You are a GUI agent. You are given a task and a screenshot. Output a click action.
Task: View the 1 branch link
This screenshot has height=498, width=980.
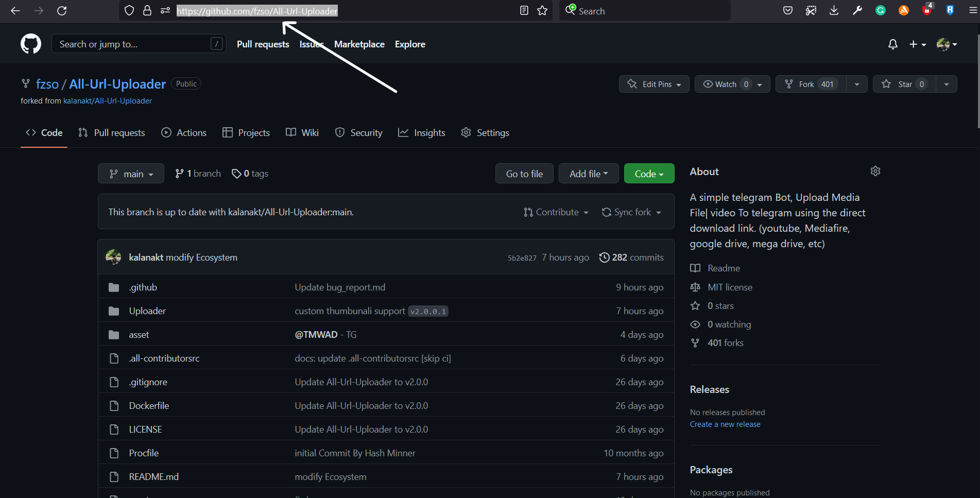[x=198, y=174]
